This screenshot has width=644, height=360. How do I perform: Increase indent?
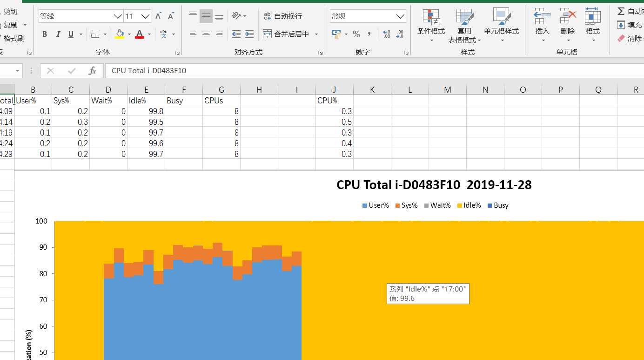point(249,34)
